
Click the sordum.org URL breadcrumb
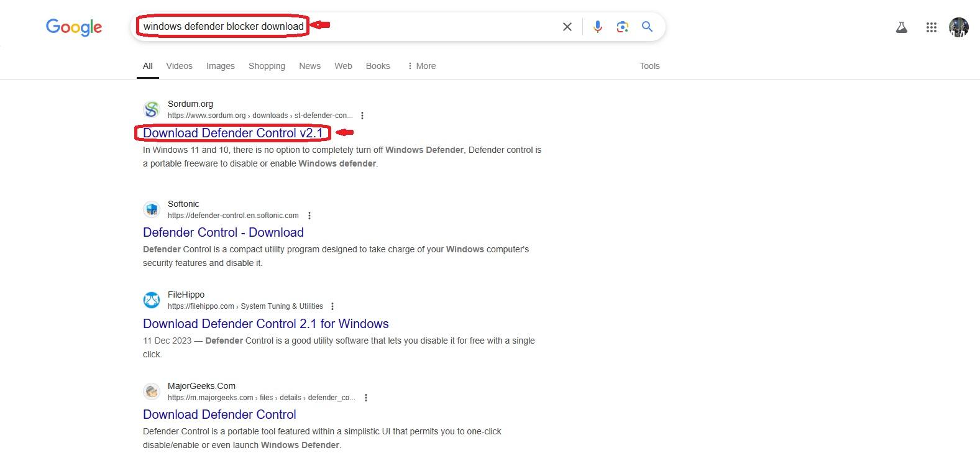(x=260, y=116)
